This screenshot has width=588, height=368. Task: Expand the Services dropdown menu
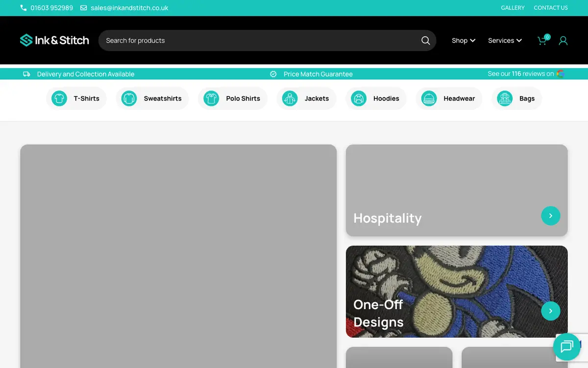505,41
